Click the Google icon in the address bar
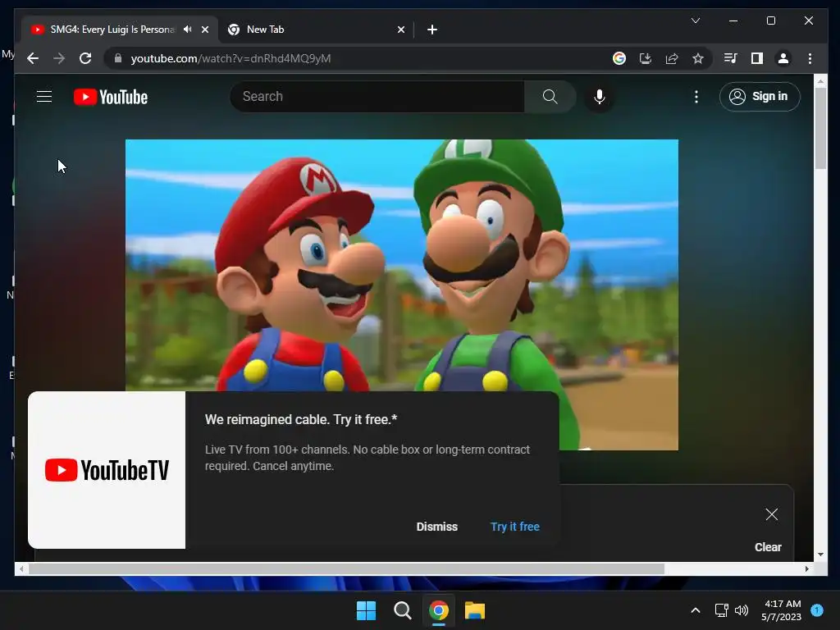This screenshot has height=630, width=840. [619, 58]
